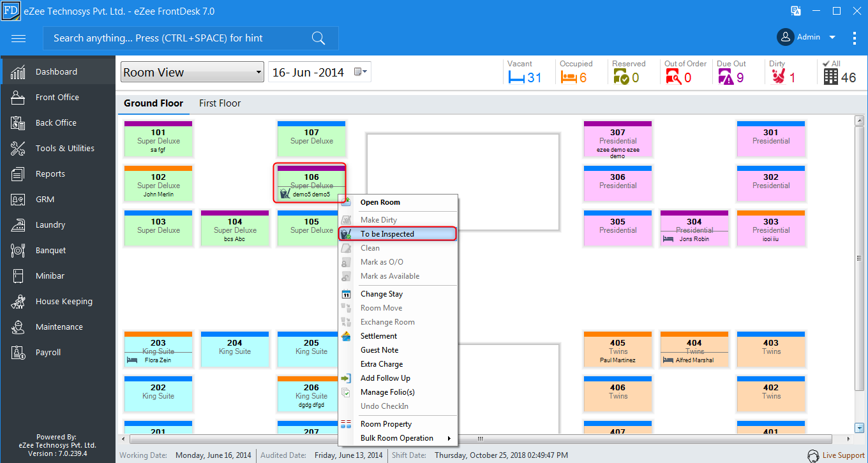Screen dimensions: 868x463
Task: Expand the Admin account dropdown arrow
Action: (x=832, y=38)
